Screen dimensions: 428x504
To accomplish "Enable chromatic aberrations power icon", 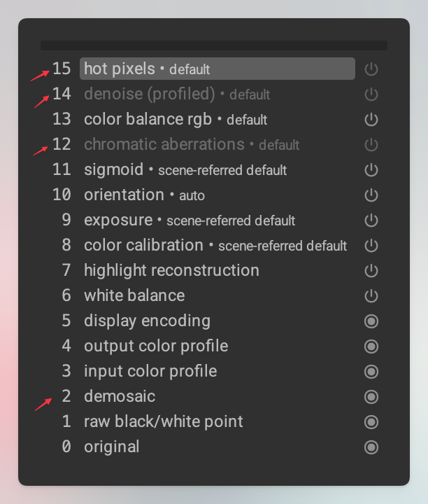I will click(x=371, y=145).
